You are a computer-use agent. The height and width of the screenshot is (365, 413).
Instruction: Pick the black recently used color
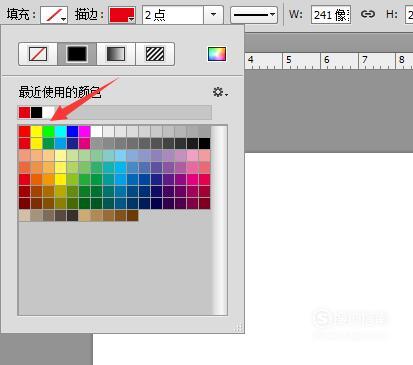(36, 112)
